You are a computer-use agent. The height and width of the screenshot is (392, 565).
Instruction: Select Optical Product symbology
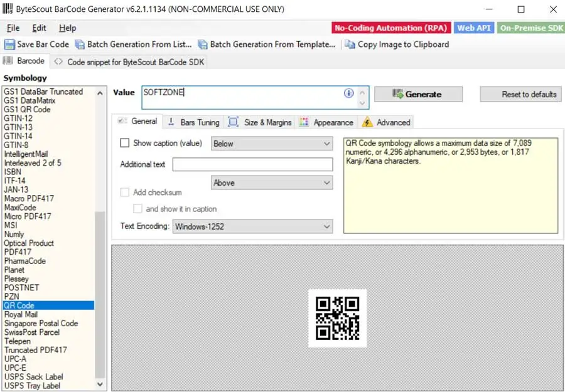(x=29, y=243)
